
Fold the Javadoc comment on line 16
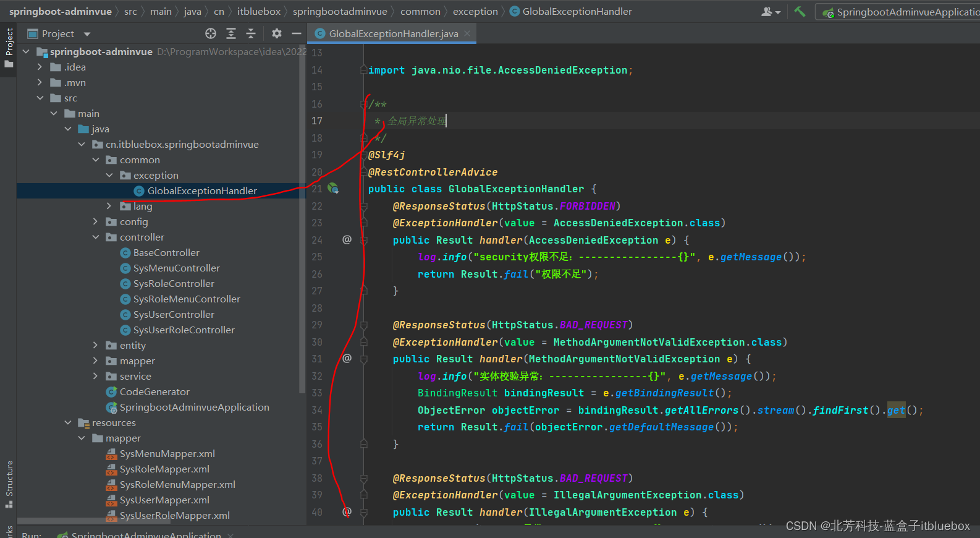coord(364,105)
